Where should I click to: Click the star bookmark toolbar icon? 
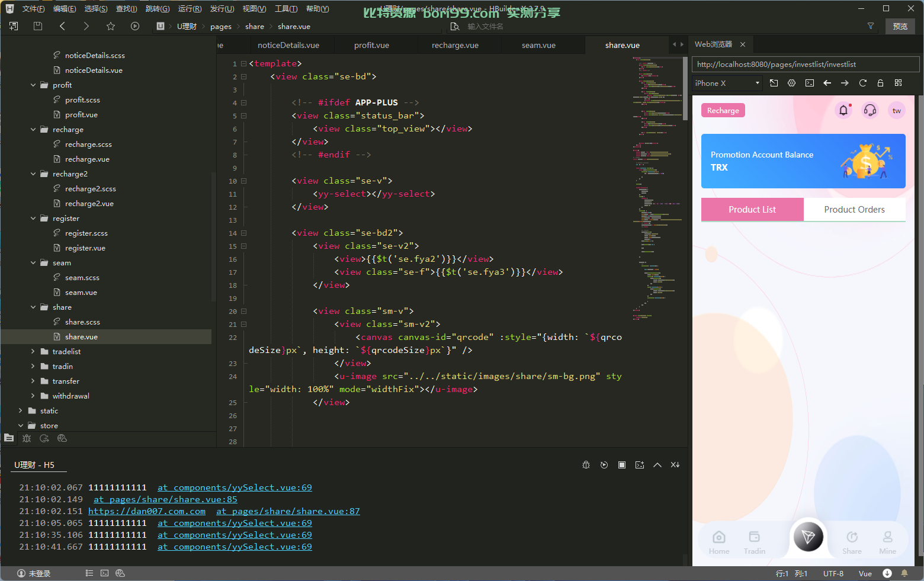pos(111,26)
